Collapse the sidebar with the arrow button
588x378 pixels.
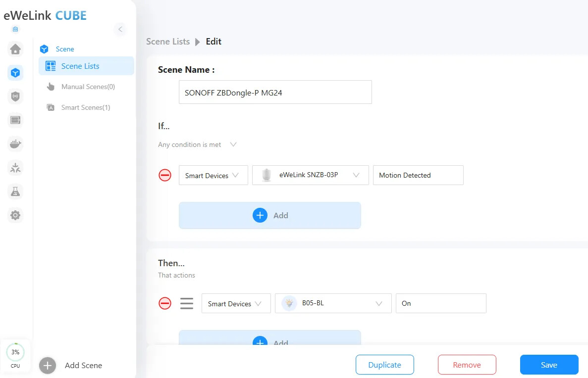tap(120, 29)
